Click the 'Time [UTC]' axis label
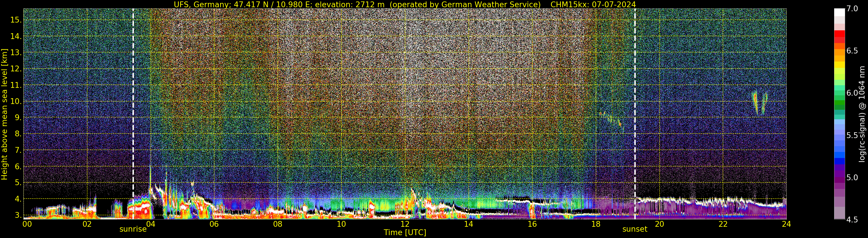This screenshot has height=238, width=868. click(x=405, y=233)
